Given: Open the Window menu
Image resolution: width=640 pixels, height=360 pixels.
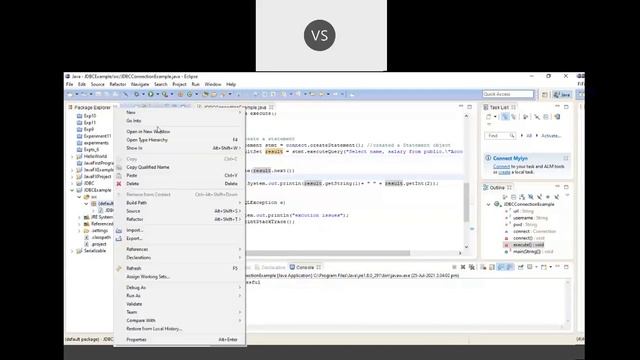Looking at the screenshot, I should click(213, 84).
